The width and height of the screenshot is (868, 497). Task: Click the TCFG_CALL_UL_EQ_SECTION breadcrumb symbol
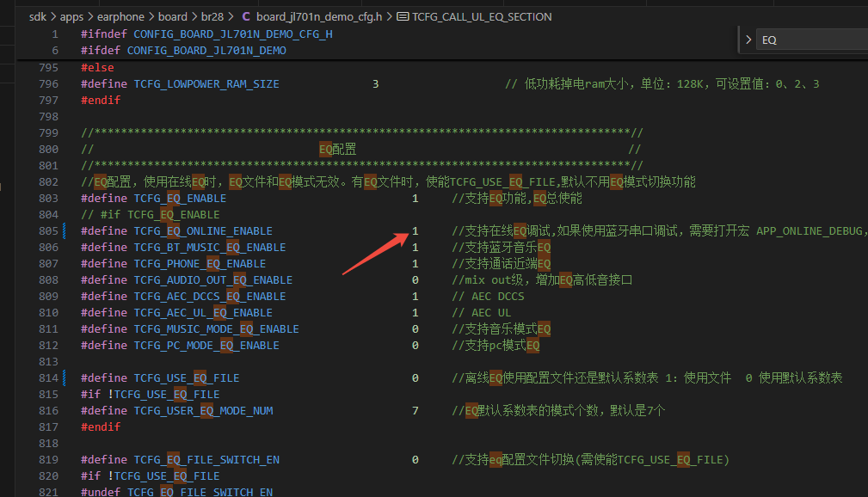(482, 16)
